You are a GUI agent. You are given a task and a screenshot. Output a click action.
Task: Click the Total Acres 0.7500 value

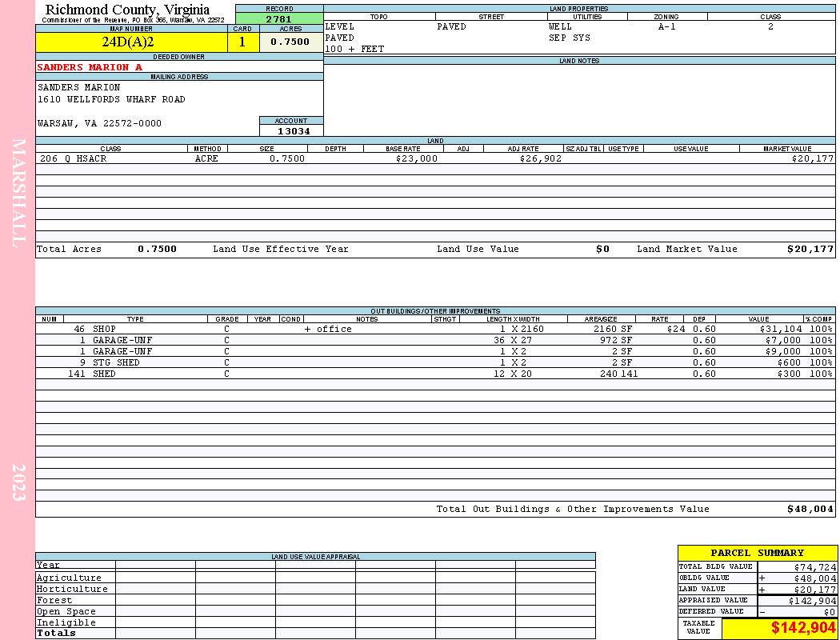tap(157, 249)
